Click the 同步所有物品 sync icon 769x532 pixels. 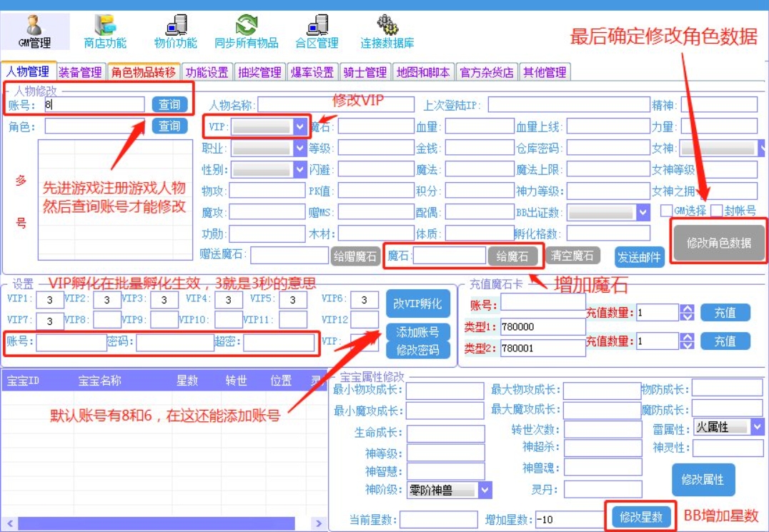point(247,26)
